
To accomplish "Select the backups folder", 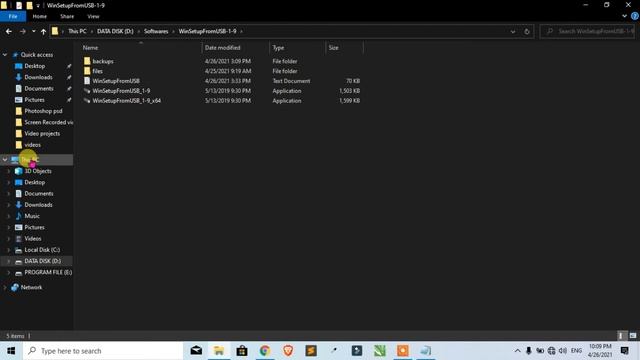I will click(x=102, y=61).
